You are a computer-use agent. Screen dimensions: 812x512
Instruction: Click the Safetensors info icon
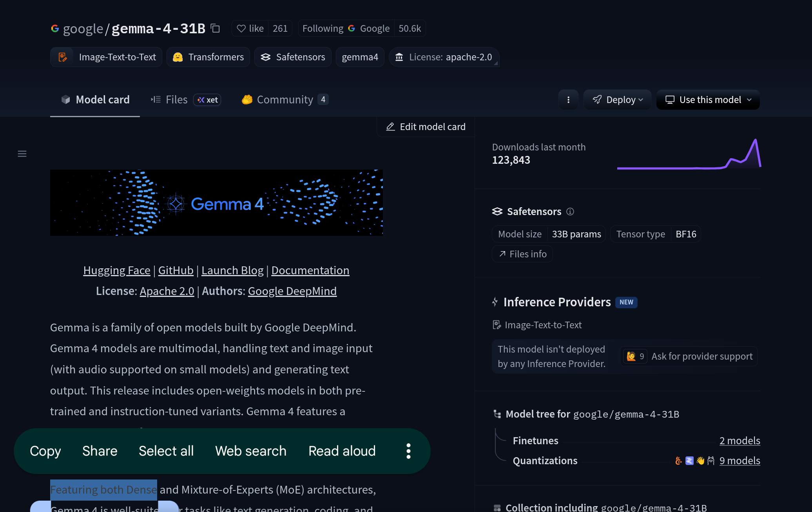(x=570, y=212)
